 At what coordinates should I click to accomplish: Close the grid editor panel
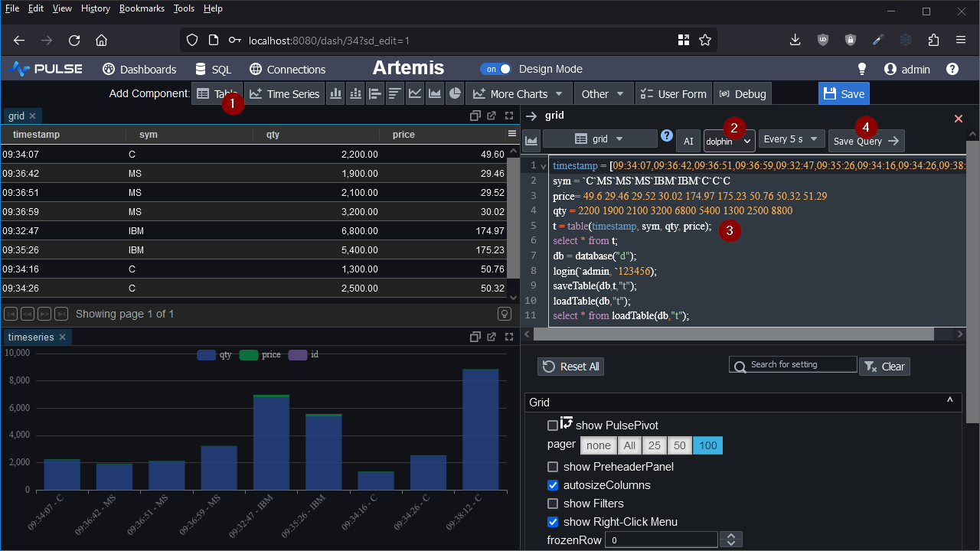click(959, 119)
